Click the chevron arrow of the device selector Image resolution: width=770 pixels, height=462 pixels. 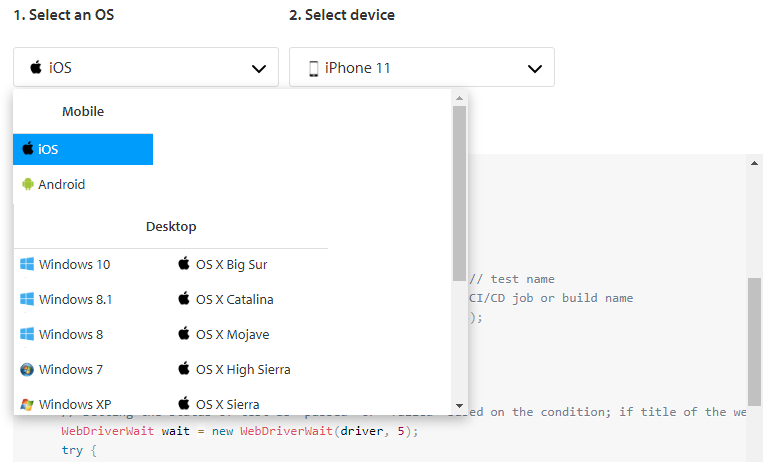point(535,69)
